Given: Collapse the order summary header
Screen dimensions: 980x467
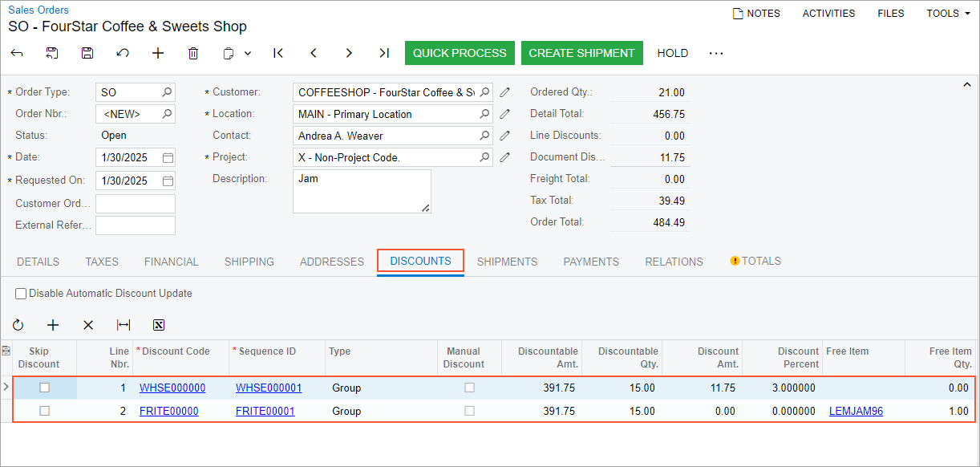Looking at the screenshot, I should tap(966, 84).
